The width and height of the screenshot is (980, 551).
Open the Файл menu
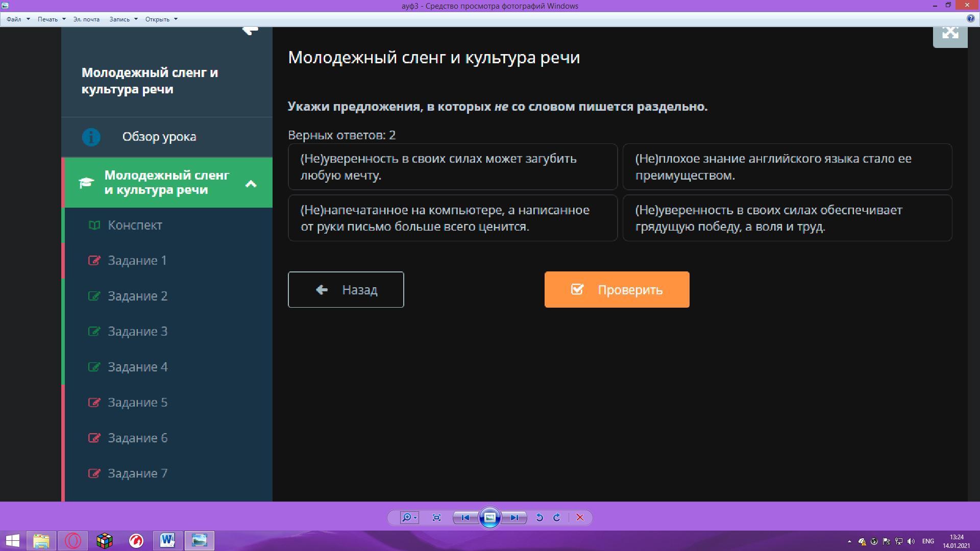(x=14, y=19)
